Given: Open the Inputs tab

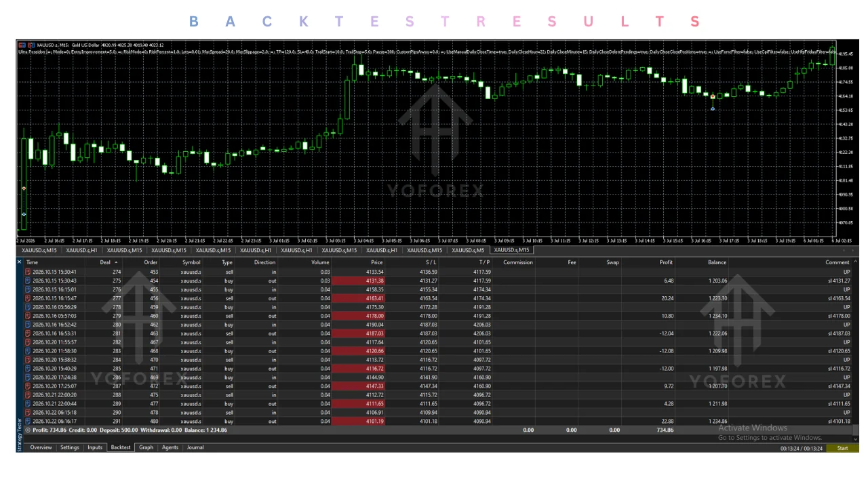Looking at the screenshot, I should click(x=95, y=447).
